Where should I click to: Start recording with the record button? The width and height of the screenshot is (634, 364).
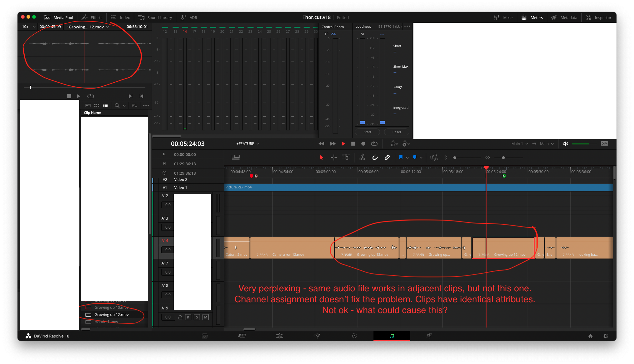click(363, 143)
